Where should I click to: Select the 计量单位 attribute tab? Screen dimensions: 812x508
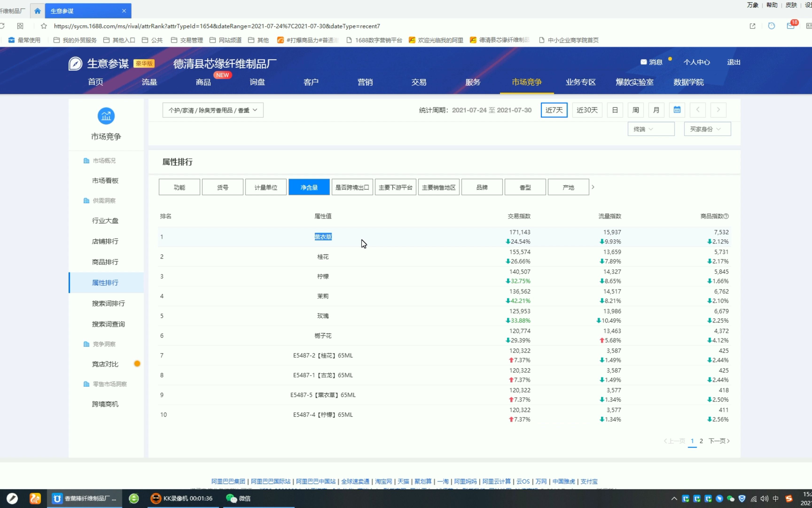pyautogui.click(x=266, y=187)
